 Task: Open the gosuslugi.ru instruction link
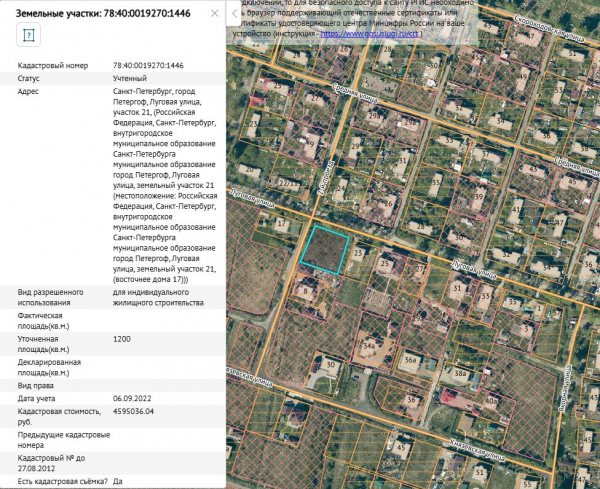point(370,33)
